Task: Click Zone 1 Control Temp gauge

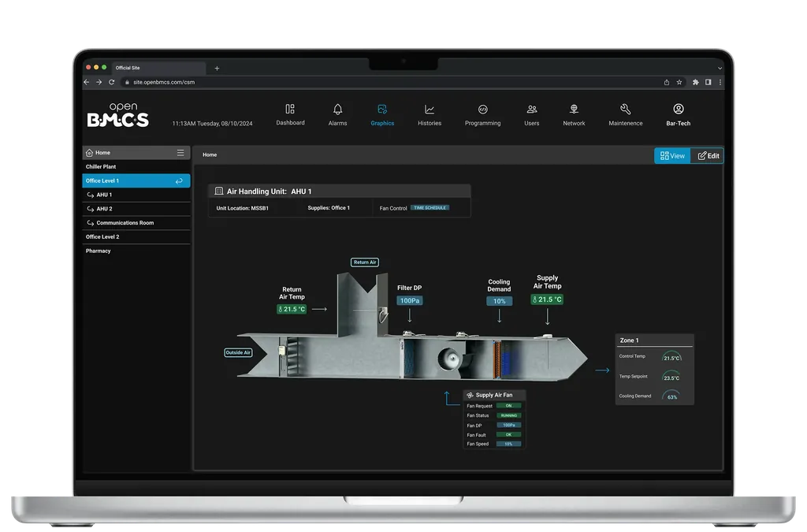Action: click(x=671, y=356)
